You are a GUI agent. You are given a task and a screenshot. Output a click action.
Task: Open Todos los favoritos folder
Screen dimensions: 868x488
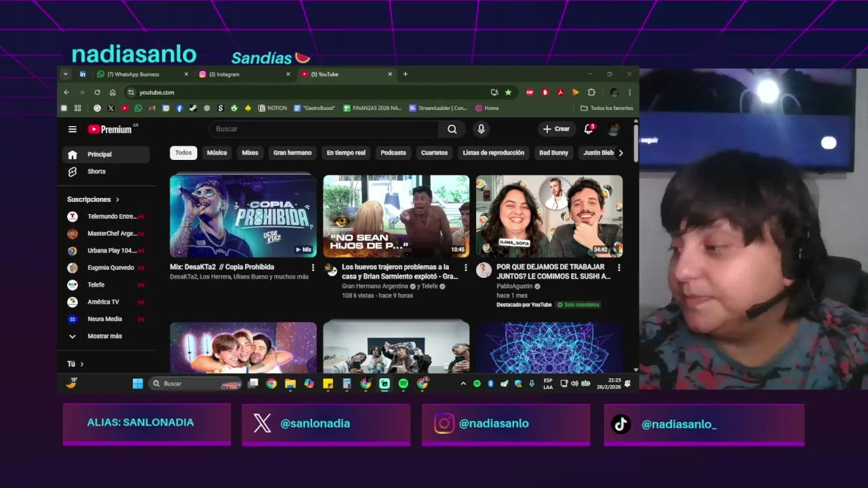pyautogui.click(x=607, y=108)
